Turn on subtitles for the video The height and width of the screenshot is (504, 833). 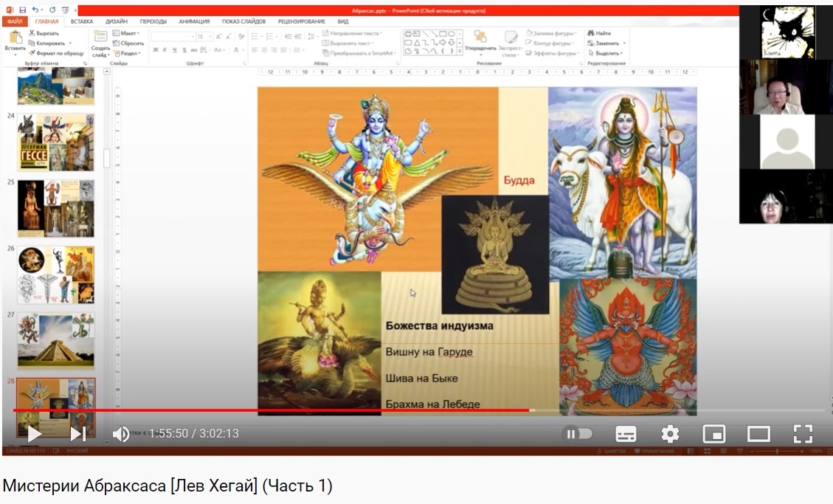(x=626, y=434)
